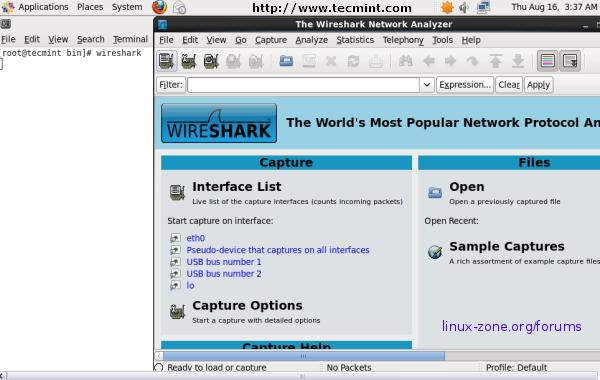Open the Wireshark File menu
Screen dimensions: 600x380
click(166, 40)
